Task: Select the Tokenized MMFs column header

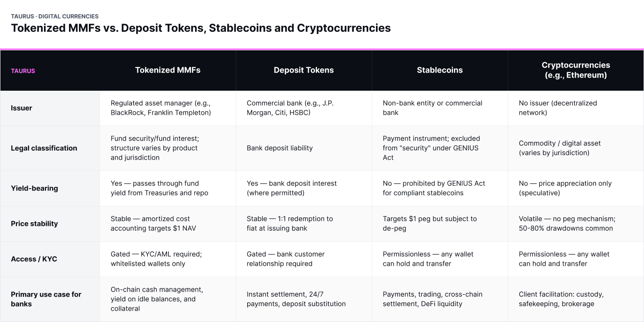Action: pos(168,70)
